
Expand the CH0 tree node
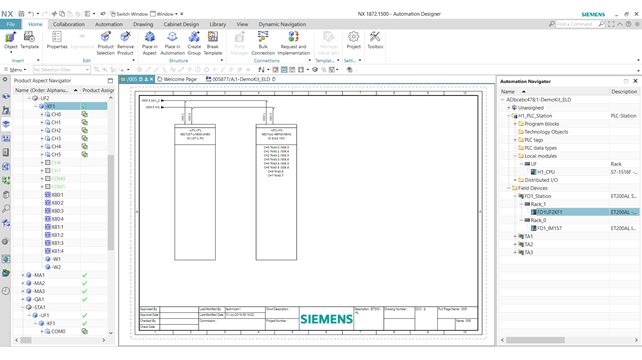tap(42, 114)
